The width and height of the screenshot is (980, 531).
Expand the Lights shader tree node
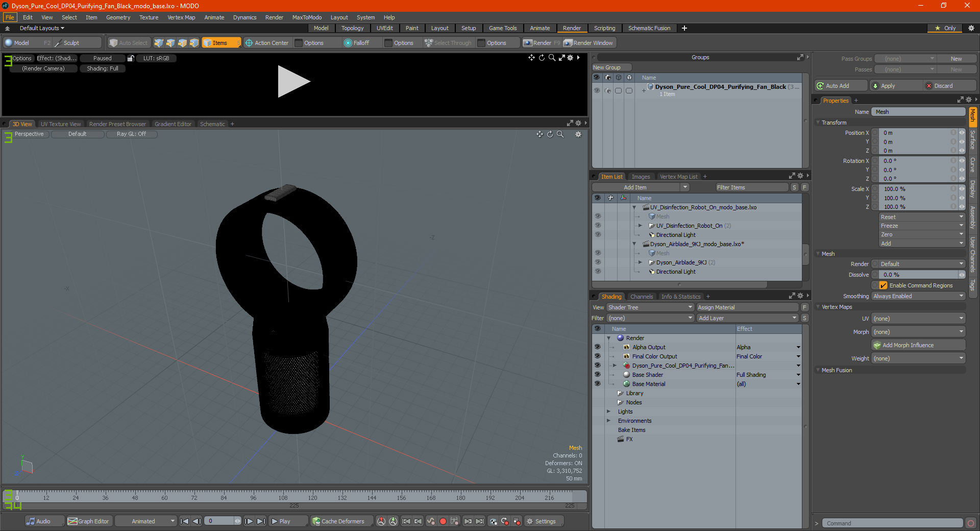point(608,412)
